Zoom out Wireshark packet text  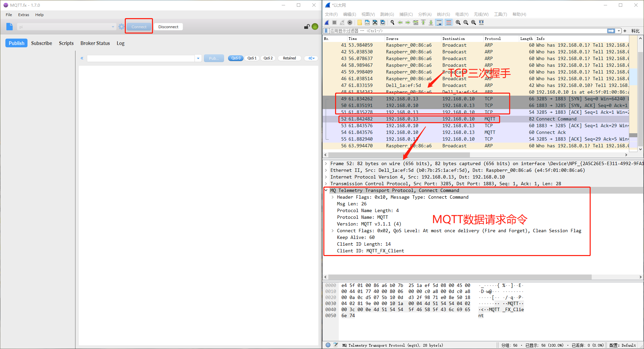point(466,22)
